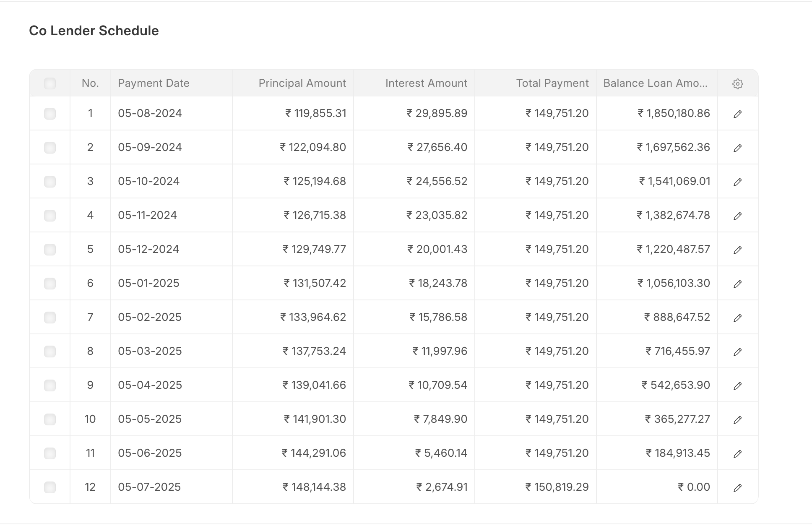Screen dimensions: 812x526
Task: Click interest amount ₹ 29,895.89
Action: (437, 113)
